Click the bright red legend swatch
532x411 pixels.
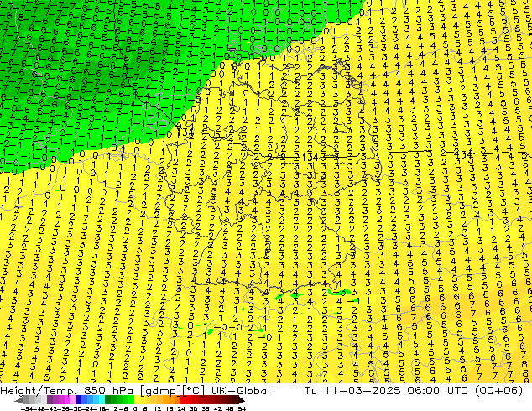(x=183, y=400)
